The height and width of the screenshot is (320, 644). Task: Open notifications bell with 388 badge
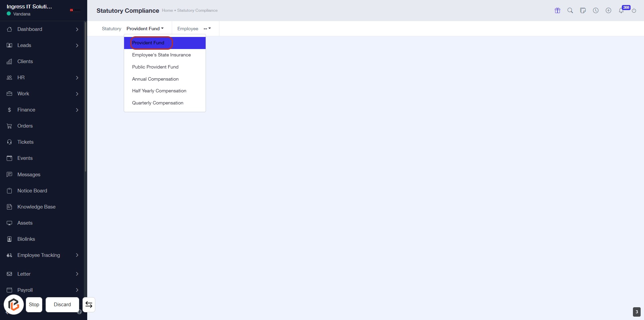tap(621, 10)
